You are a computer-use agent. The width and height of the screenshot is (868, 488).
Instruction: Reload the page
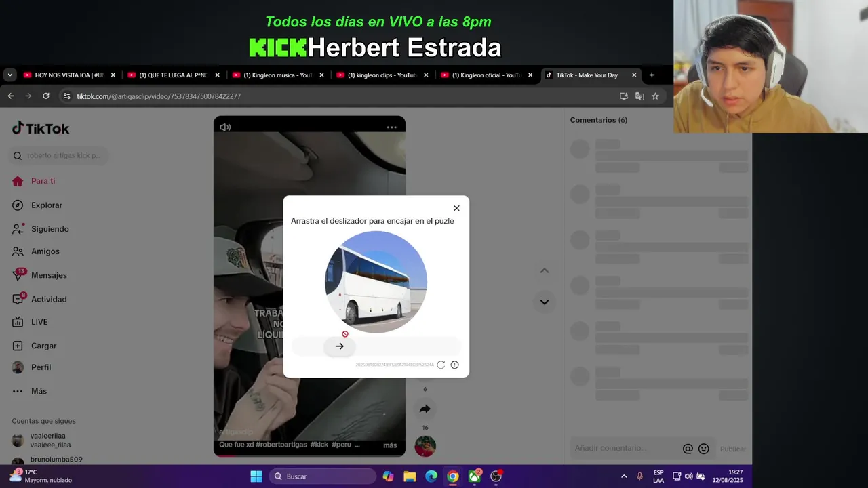click(45, 96)
